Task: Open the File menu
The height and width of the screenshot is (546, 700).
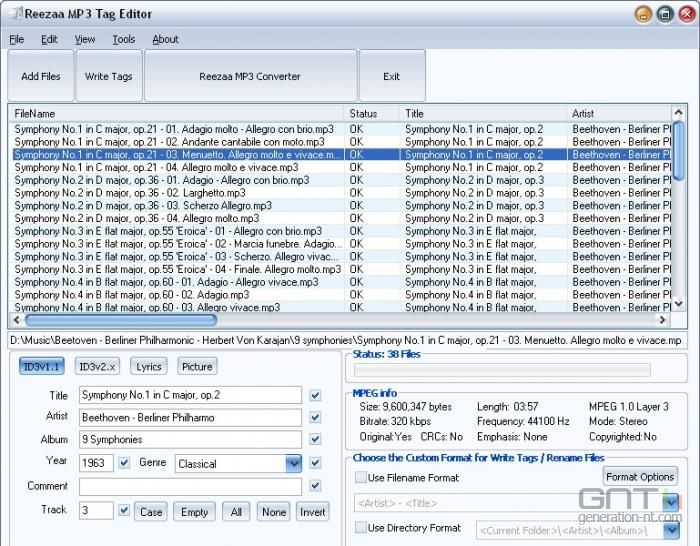Action: (x=17, y=39)
